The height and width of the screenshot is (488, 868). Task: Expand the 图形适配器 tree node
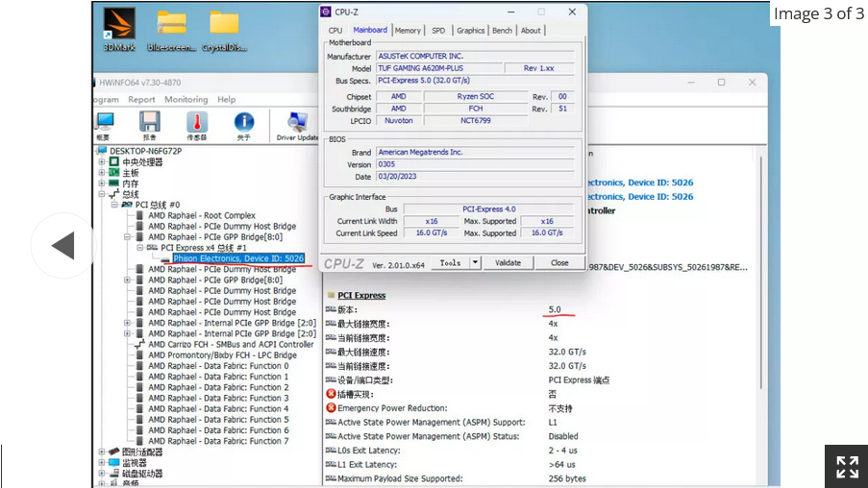(101, 452)
